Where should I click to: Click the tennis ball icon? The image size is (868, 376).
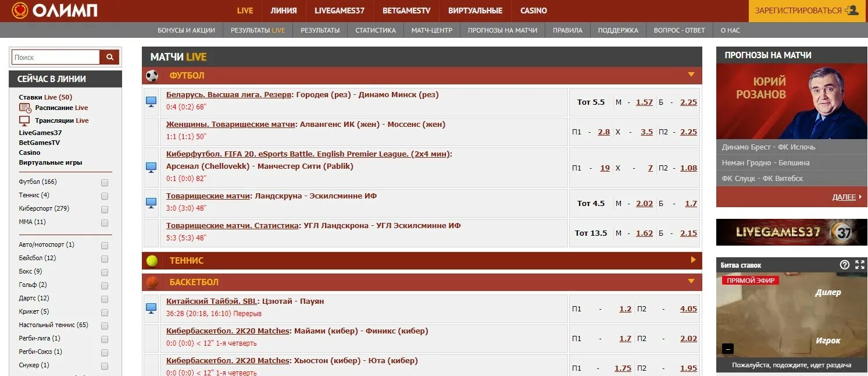(x=152, y=260)
